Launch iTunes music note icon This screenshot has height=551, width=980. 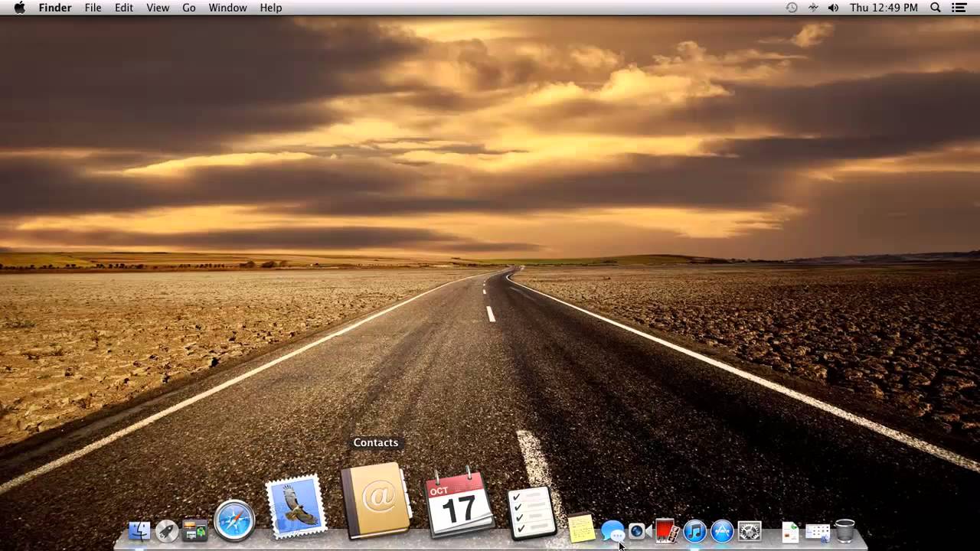coord(694,530)
